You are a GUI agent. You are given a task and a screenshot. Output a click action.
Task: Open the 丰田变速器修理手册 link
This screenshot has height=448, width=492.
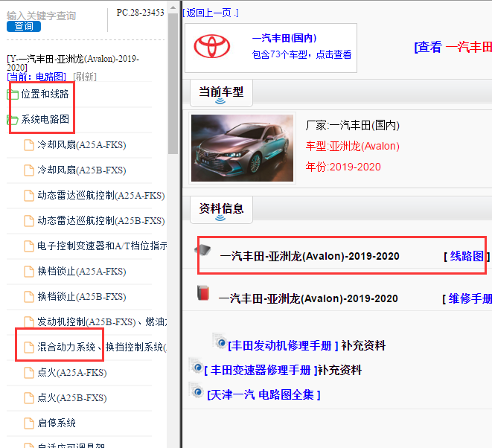pos(261,370)
